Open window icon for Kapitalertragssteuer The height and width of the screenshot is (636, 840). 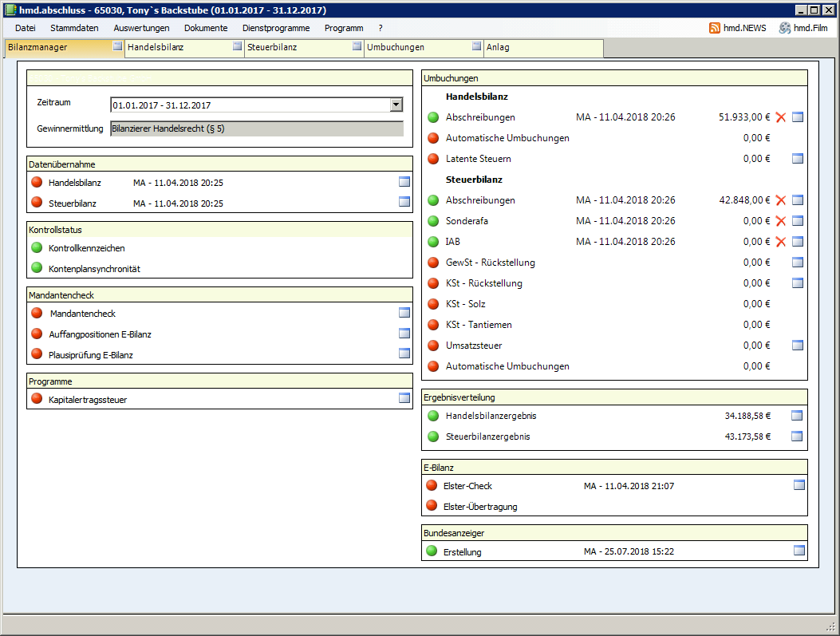tap(404, 399)
